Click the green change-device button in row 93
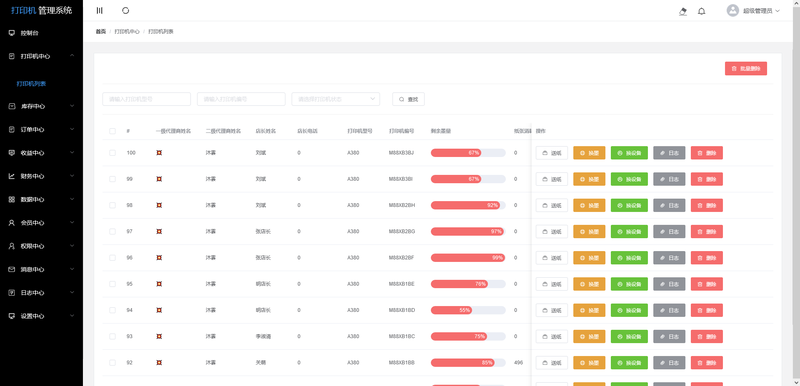Screen dimensions: 800x386 629,337
